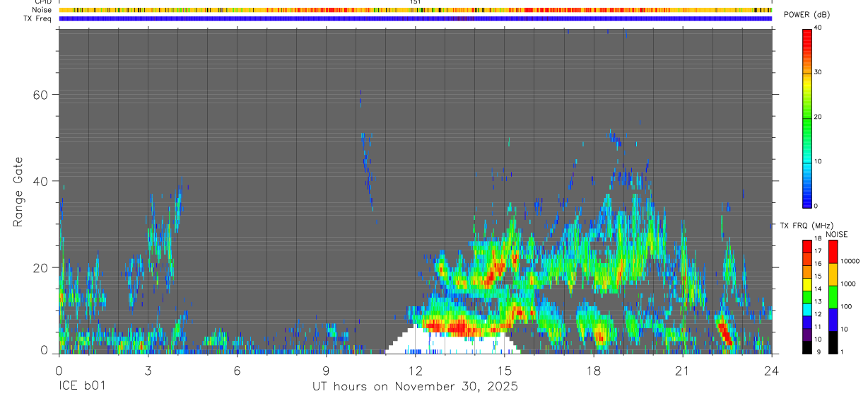Click the green segment of the NOISE color bar
This screenshot has height=401, width=868.
pos(832,296)
